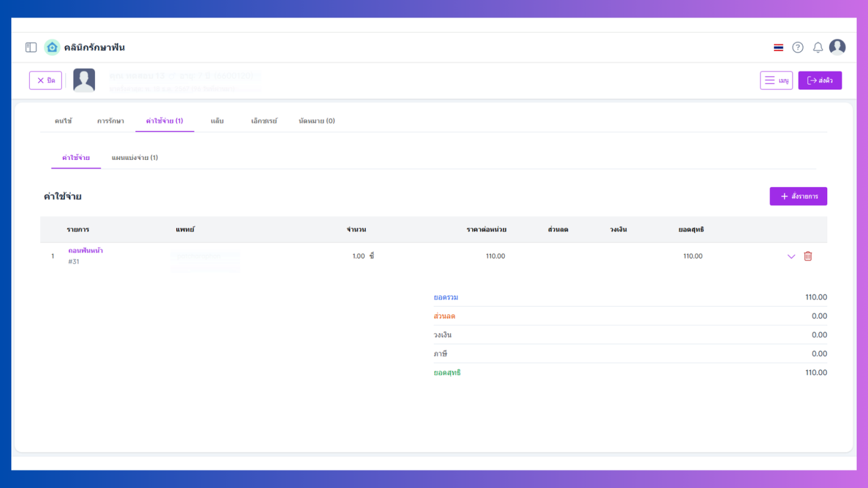Expand the ถอนฟันหน้า row chevron
The image size is (868, 488).
791,256
